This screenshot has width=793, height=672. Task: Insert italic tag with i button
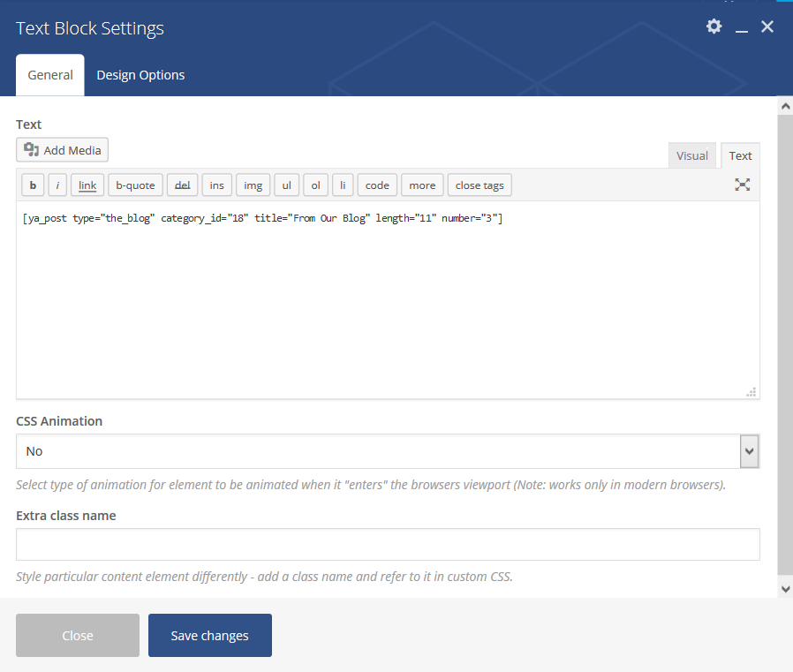(x=57, y=185)
